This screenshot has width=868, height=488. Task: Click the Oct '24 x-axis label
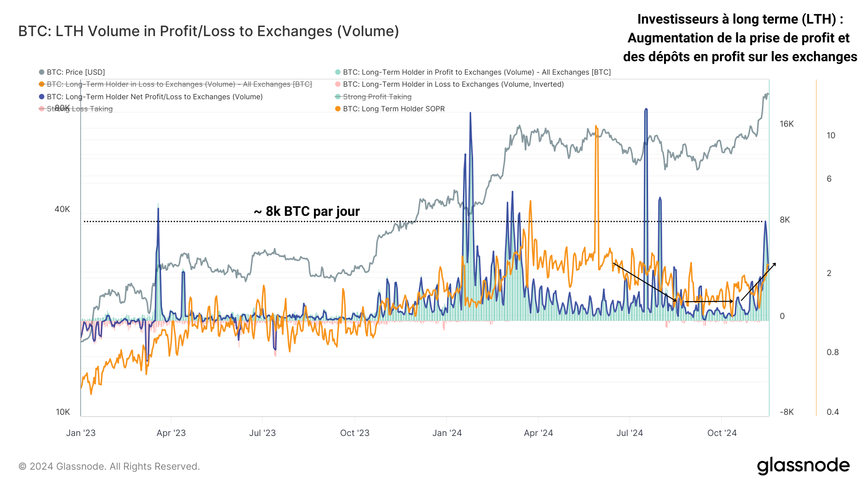pos(722,433)
